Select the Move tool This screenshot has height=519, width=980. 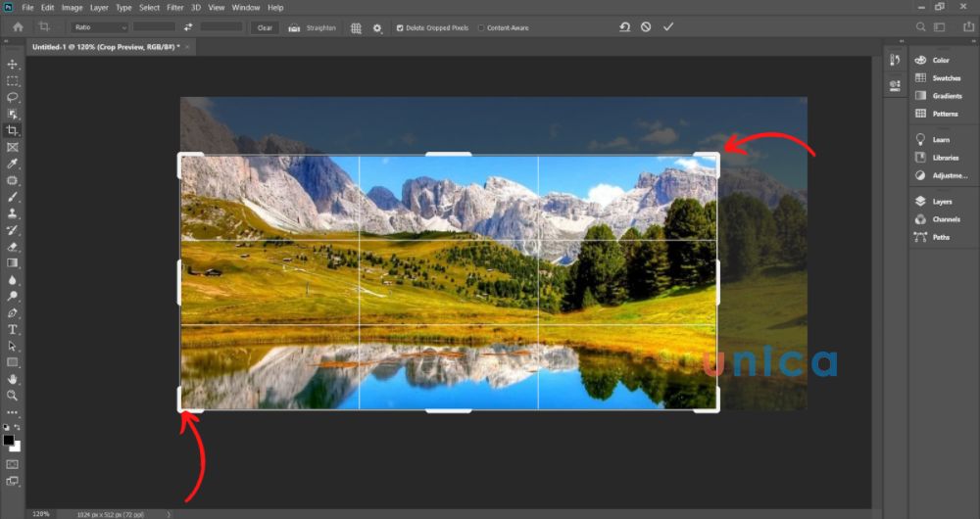point(12,65)
